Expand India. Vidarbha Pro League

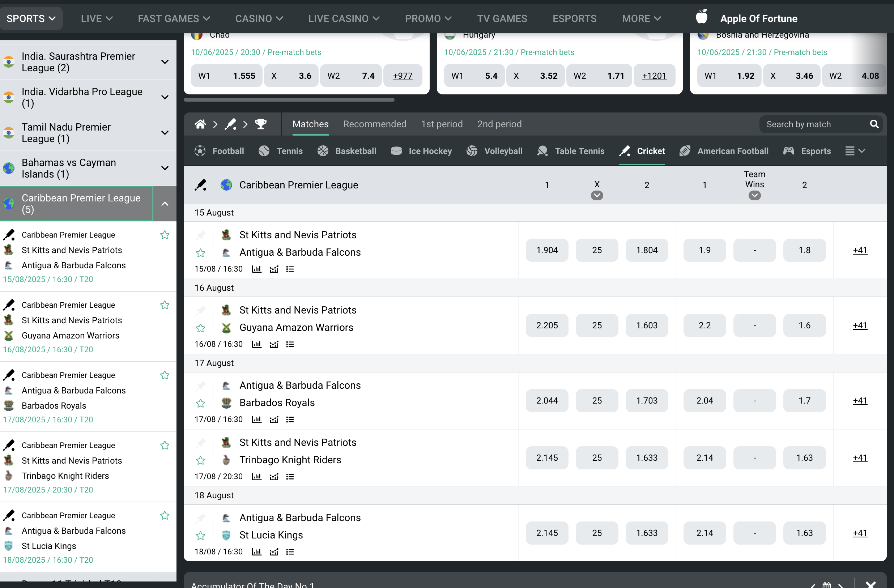[165, 97]
